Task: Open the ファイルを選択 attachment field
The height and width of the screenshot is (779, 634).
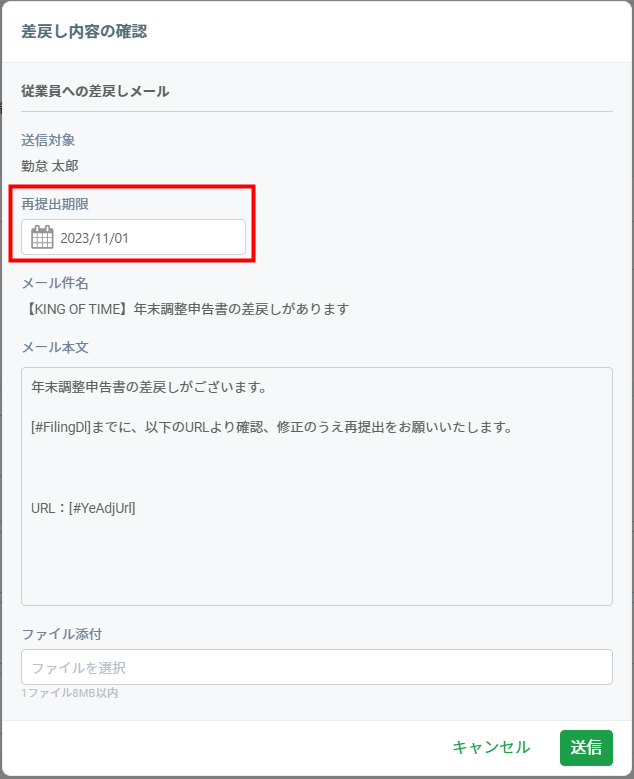Action: tap(317, 667)
